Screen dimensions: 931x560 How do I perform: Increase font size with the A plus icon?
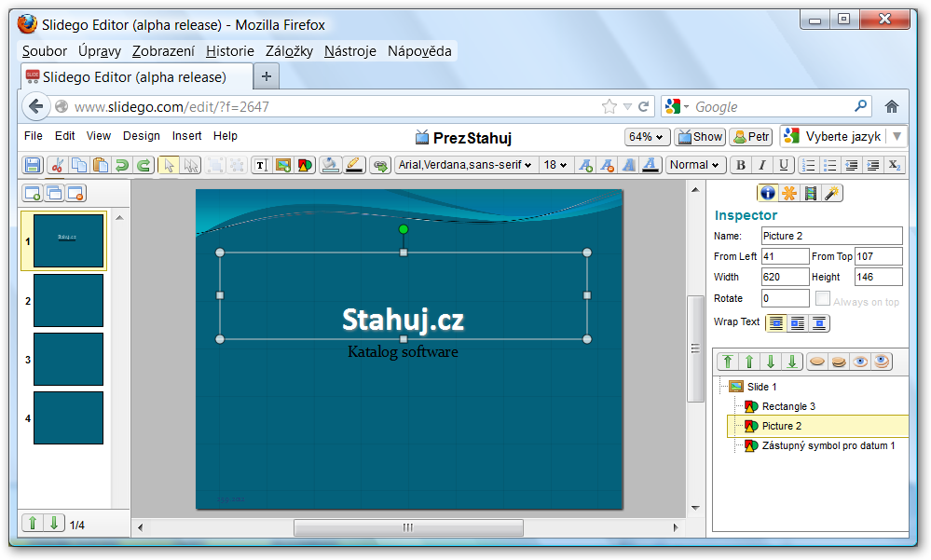[585, 165]
